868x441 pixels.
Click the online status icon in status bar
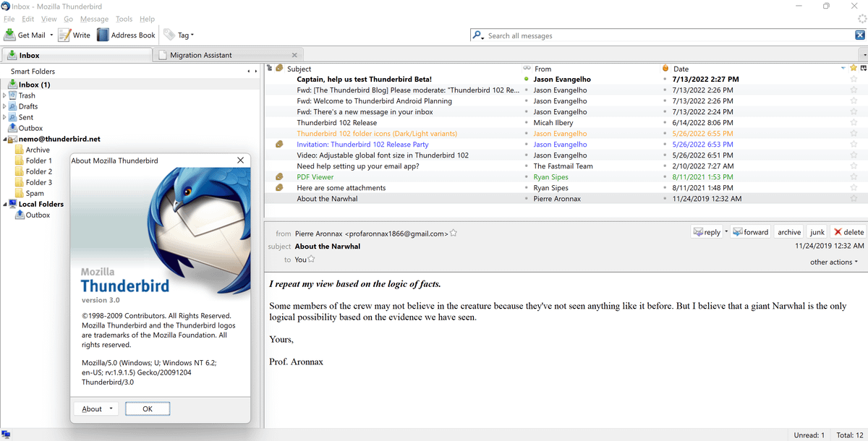6,434
